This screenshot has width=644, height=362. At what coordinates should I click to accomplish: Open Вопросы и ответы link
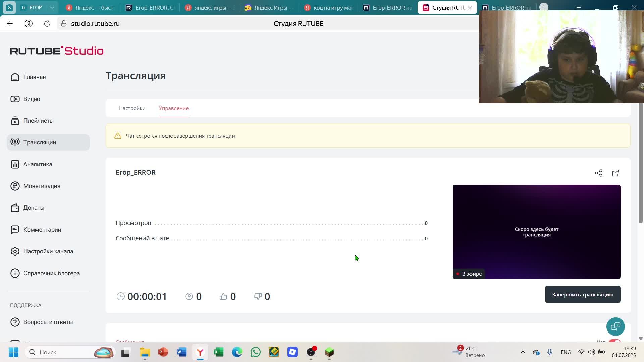click(48, 322)
